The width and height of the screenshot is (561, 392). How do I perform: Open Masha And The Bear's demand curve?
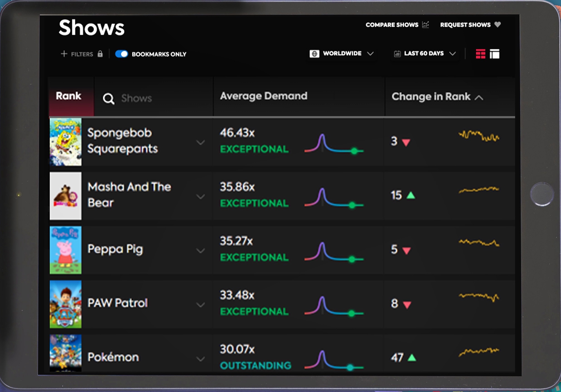(334, 198)
